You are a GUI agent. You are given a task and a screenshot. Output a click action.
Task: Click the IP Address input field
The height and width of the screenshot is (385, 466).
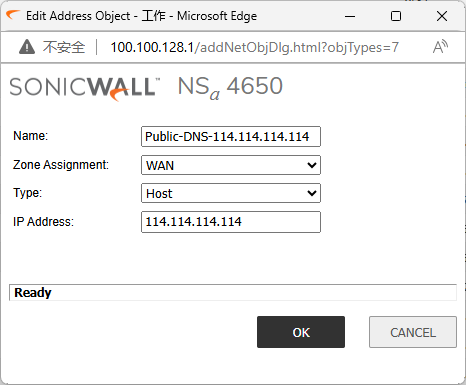click(x=231, y=222)
